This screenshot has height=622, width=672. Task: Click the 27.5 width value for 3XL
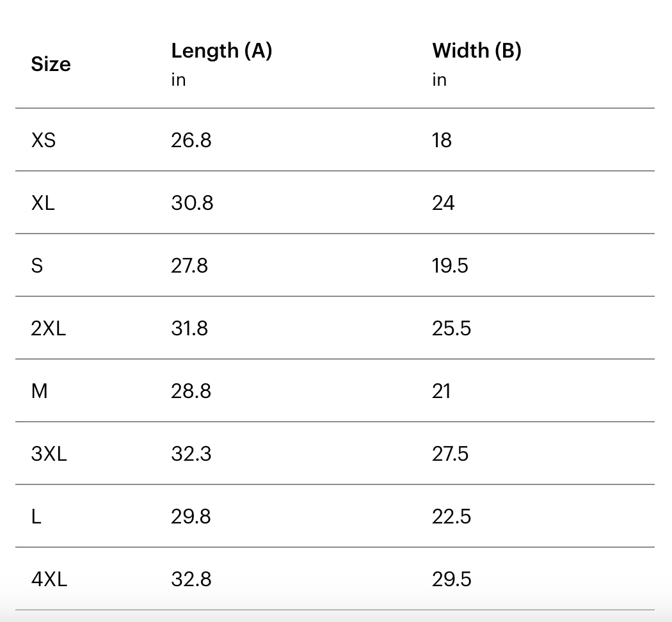[x=450, y=454]
